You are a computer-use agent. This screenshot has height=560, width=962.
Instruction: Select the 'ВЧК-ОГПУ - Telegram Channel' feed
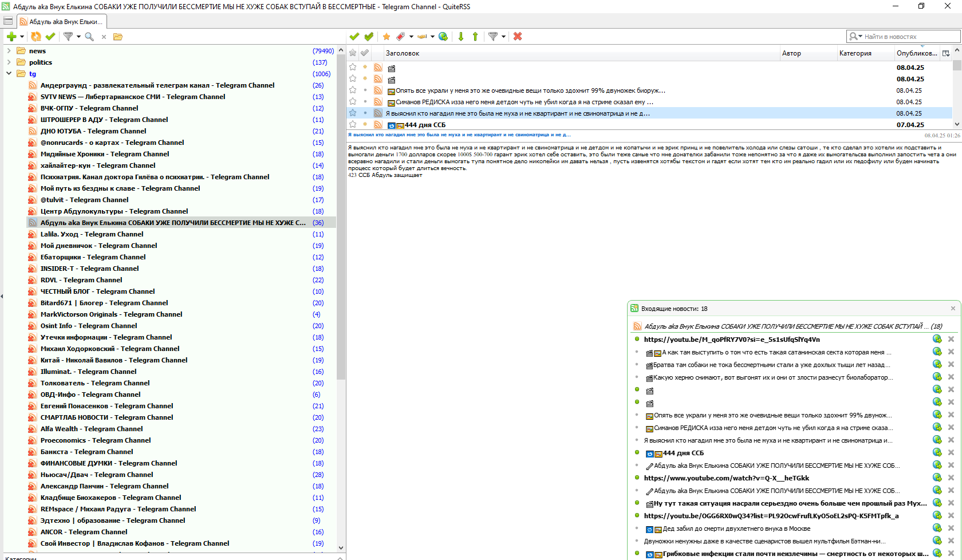coord(89,108)
